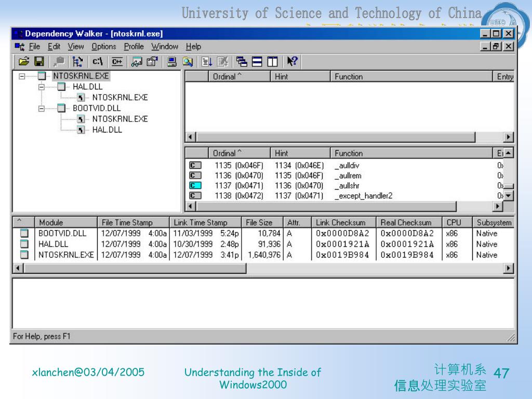Click the cyan C icon beside _aullshr
Screen dimensions: 532x399
[x=195, y=185]
